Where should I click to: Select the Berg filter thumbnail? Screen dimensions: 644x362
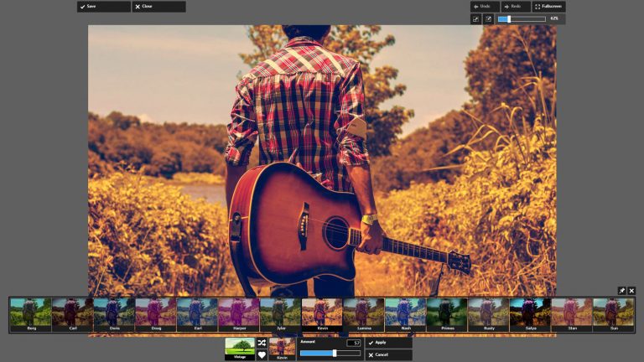pyautogui.click(x=31, y=315)
